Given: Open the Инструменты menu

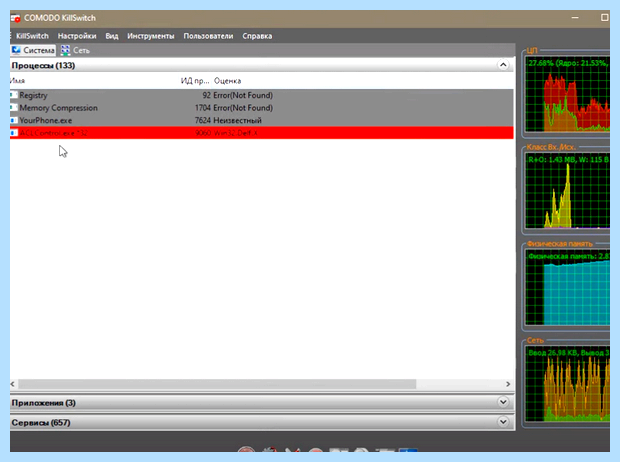Looking at the screenshot, I should 151,36.
